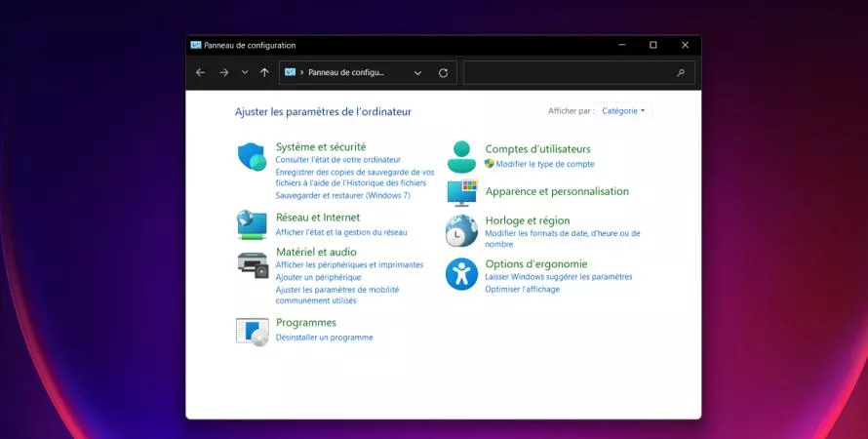Click the Horloge et région clock icon
The height and width of the screenshot is (439, 868).
point(461,230)
